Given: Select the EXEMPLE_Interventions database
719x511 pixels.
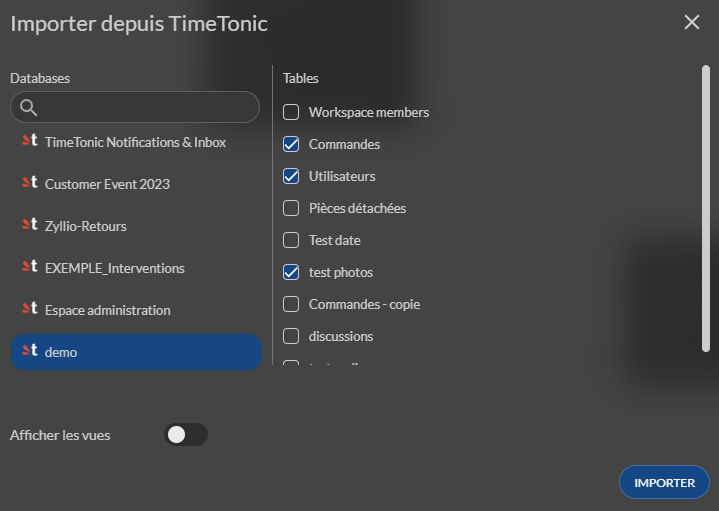Looking at the screenshot, I should [135, 268].
